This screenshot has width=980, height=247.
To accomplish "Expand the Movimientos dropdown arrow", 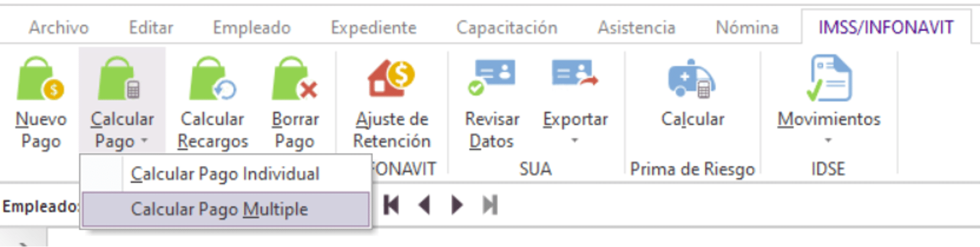I will 828,140.
